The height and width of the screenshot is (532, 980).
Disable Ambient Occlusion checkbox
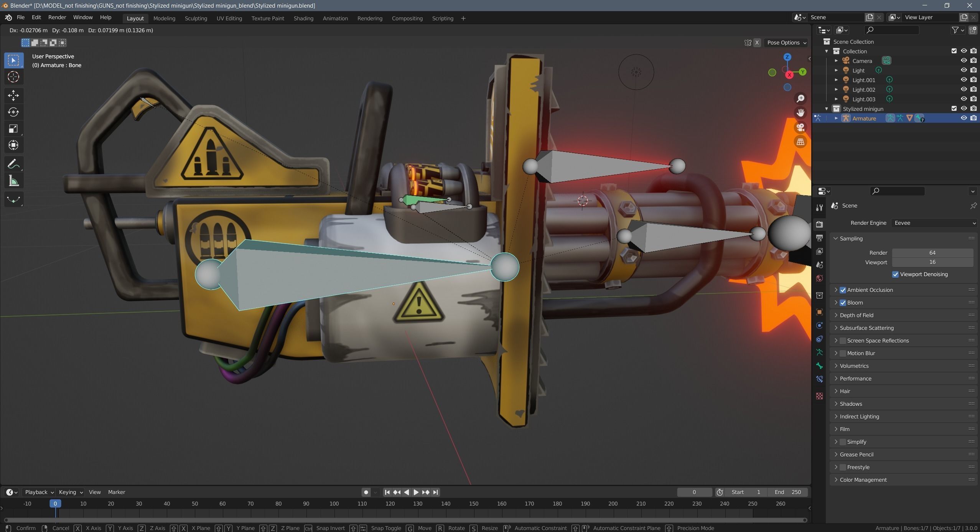point(843,290)
